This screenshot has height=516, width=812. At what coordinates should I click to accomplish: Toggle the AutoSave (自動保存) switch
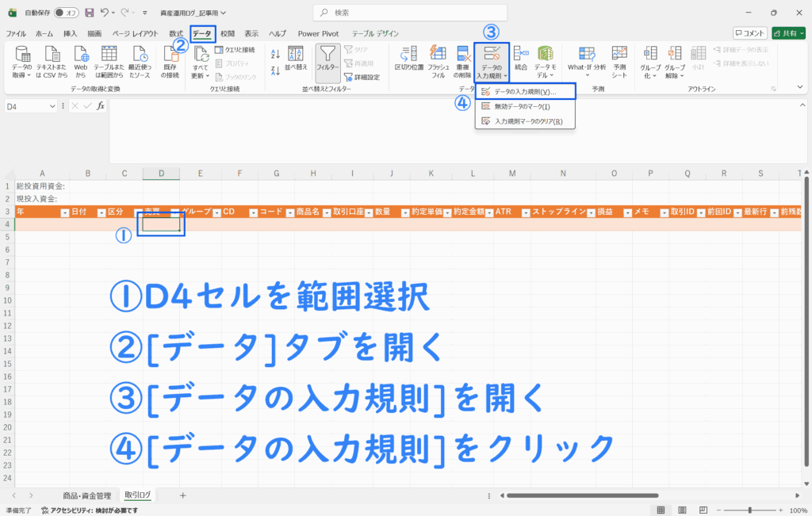pos(67,13)
